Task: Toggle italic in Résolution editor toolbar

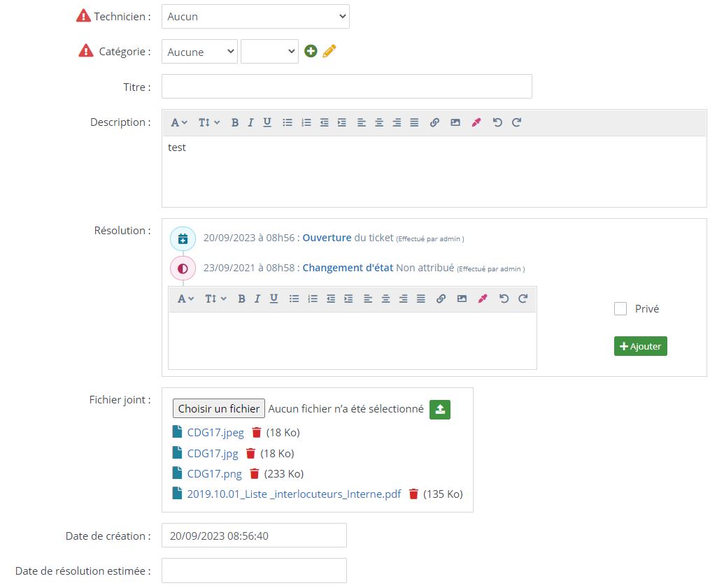Action: click(x=257, y=299)
